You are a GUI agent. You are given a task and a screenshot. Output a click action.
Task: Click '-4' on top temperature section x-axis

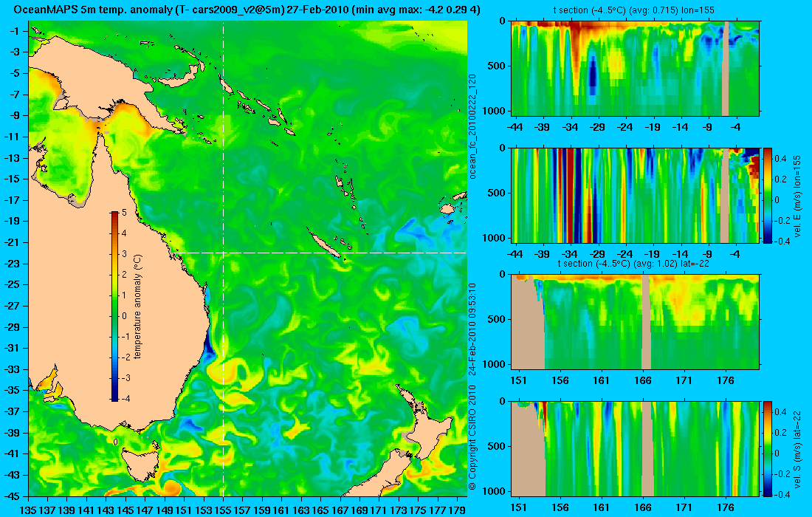coord(734,127)
